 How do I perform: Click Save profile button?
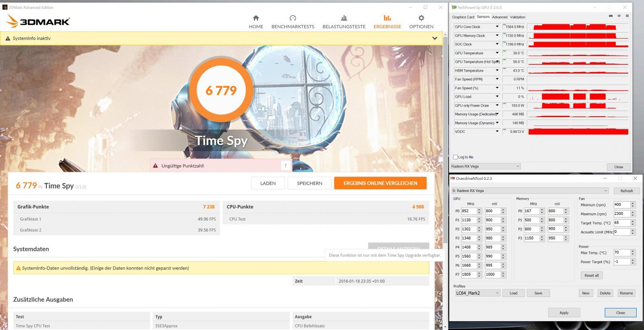click(x=538, y=293)
